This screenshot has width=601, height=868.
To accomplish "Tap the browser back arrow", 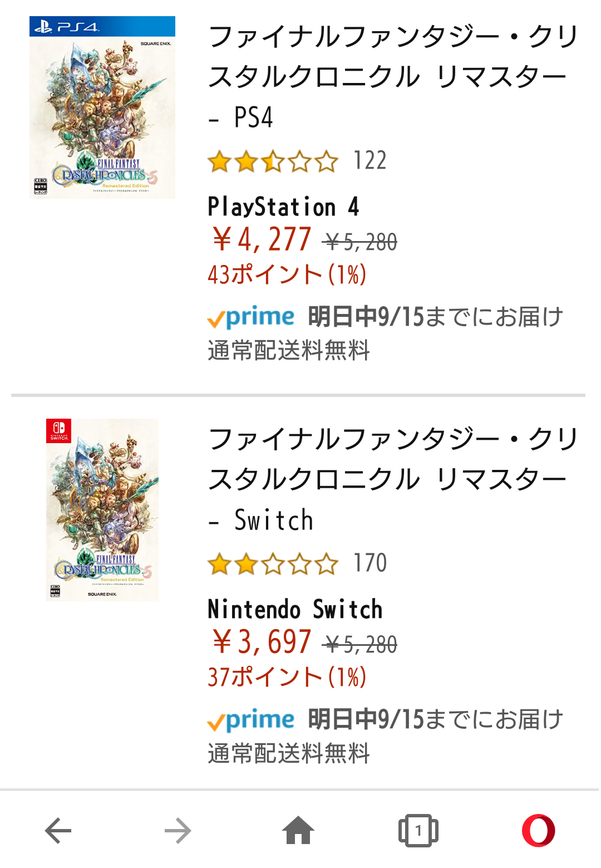I will pos(58,831).
